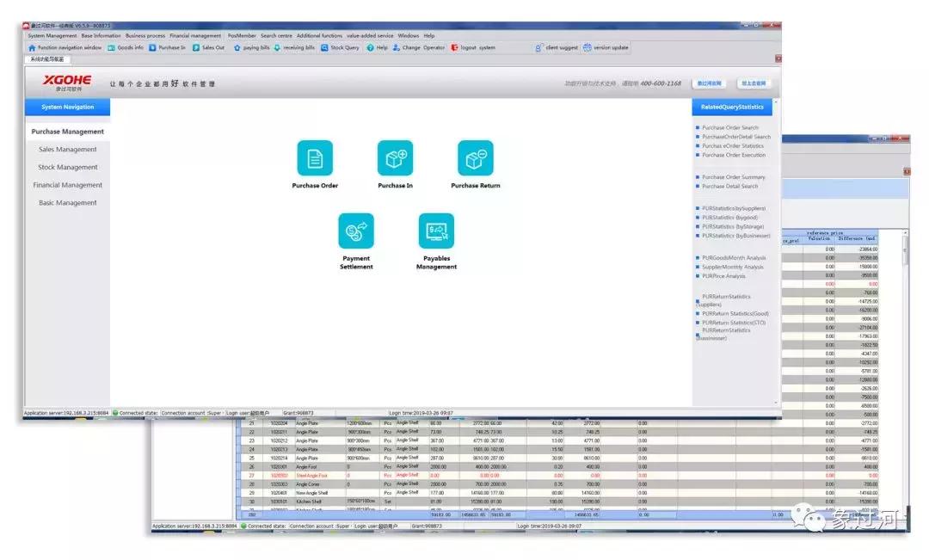Open the Help menu in menu bar

(429, 35)
